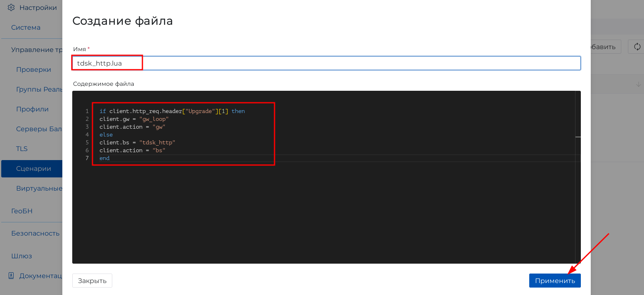
Task: Open Виртуальные серверы sidebar item
Action: (39, 189)
